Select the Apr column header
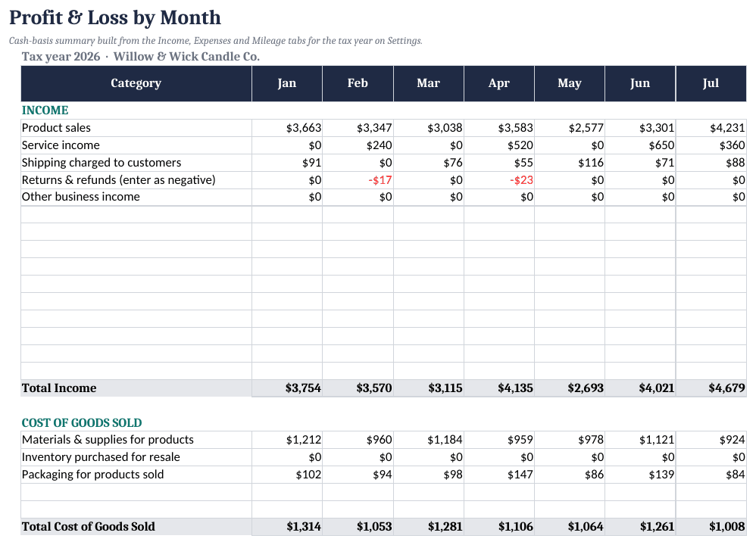This screenshot has height=545, width=756. pyautogui.click(x=499, y=83)
